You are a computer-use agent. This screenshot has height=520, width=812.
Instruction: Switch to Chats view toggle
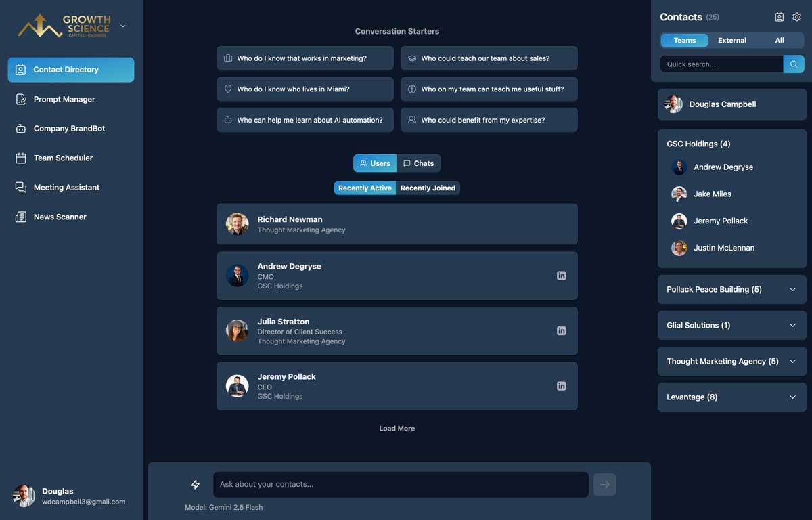419,163
